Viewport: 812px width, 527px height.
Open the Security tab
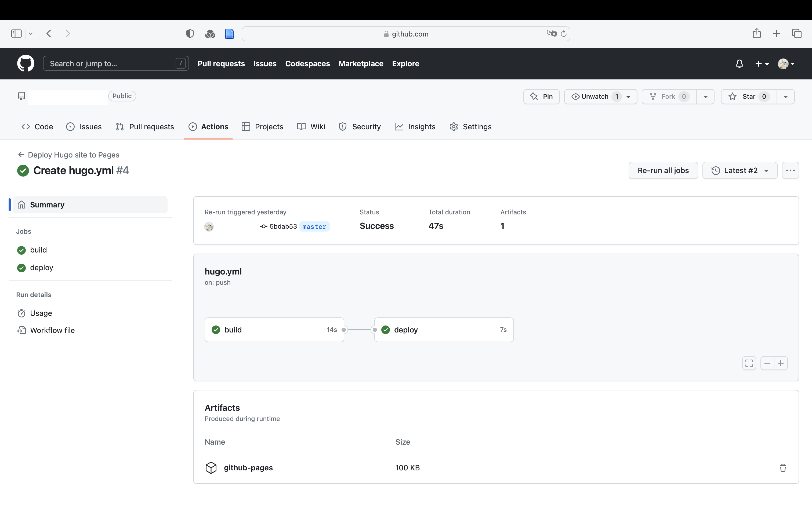click(x=360, y=126)
